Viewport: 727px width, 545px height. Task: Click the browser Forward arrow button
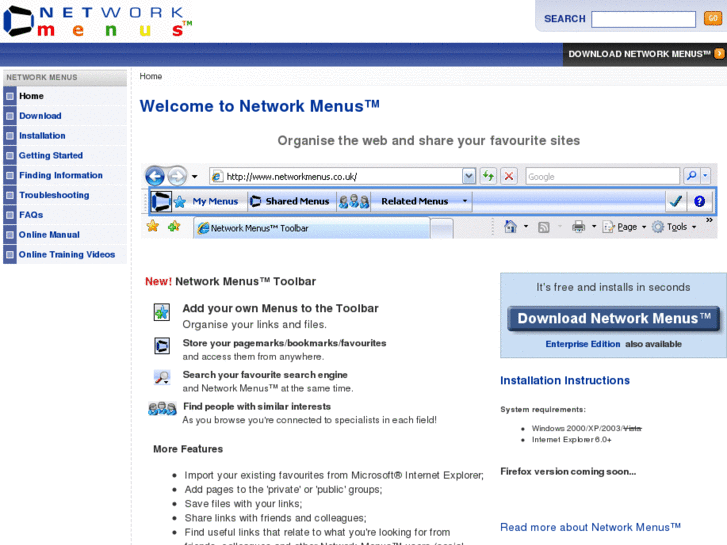tap(177, 176)
